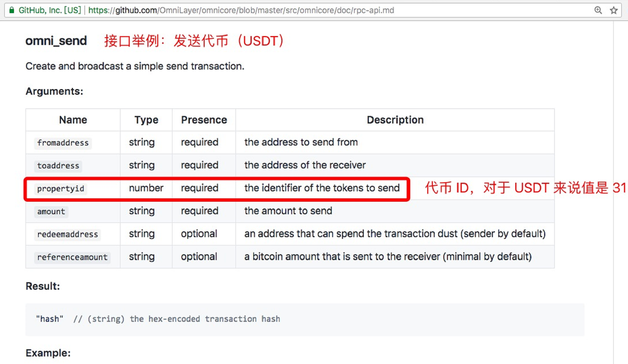Click the highlighted propertyid row

(217, 188)
